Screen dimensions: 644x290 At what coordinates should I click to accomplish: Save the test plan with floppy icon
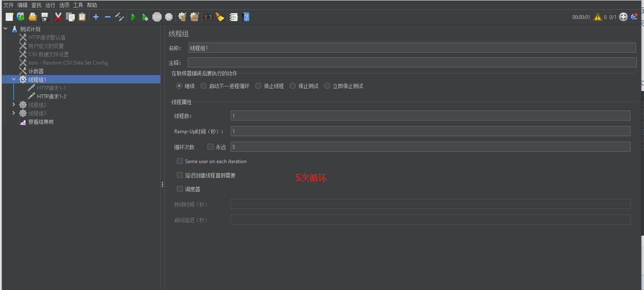pyautogui.click(x=44, y=17)
